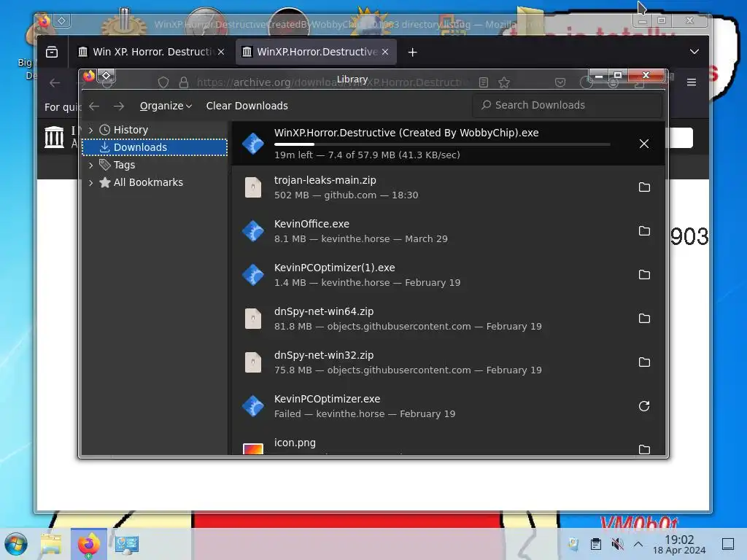Select the dnSpy-net-win64.zip download entry
The width and height of the screenshot is (747, 560).
pos(448,319)
